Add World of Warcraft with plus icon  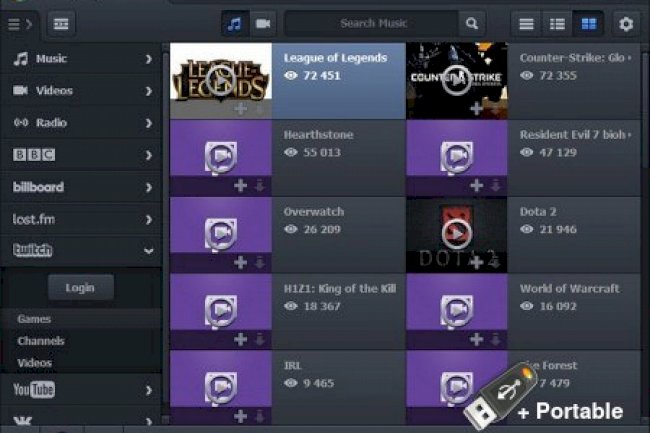point(476,339)
